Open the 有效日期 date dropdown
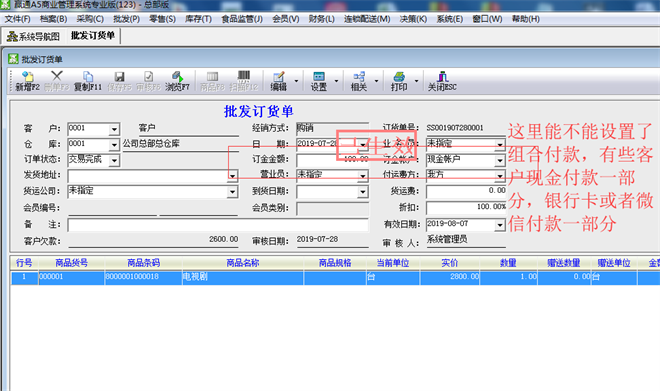The image size is (660, 391). point(500,225)
